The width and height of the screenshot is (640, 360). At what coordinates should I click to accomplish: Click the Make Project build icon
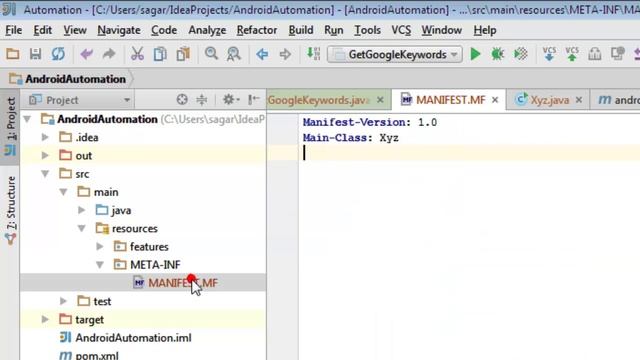coord(313,53)
